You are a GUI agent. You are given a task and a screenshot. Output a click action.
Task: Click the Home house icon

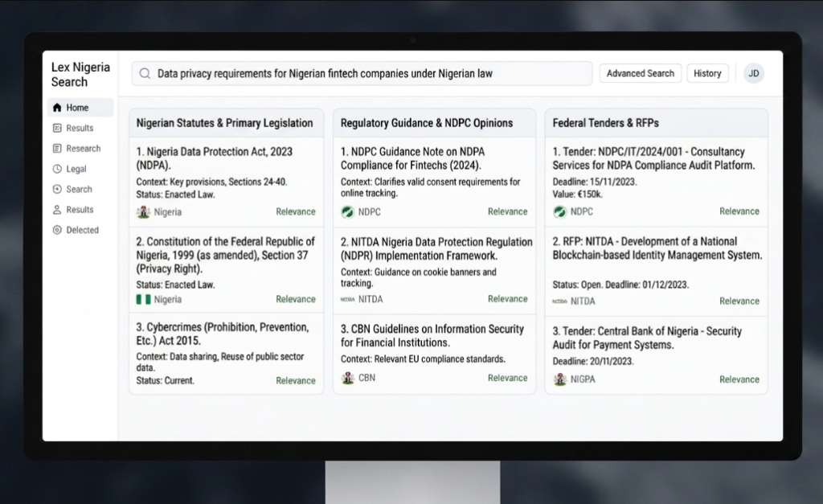(57, 108)
